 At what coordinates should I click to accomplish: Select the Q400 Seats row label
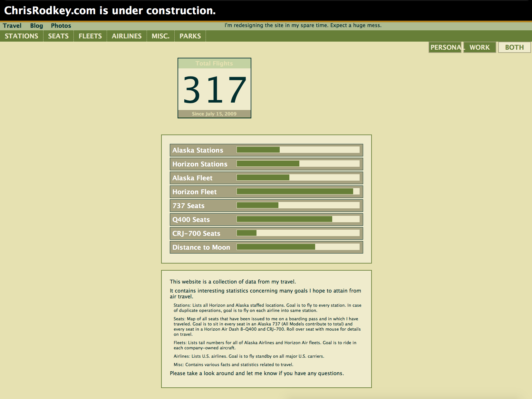[191, 220]
